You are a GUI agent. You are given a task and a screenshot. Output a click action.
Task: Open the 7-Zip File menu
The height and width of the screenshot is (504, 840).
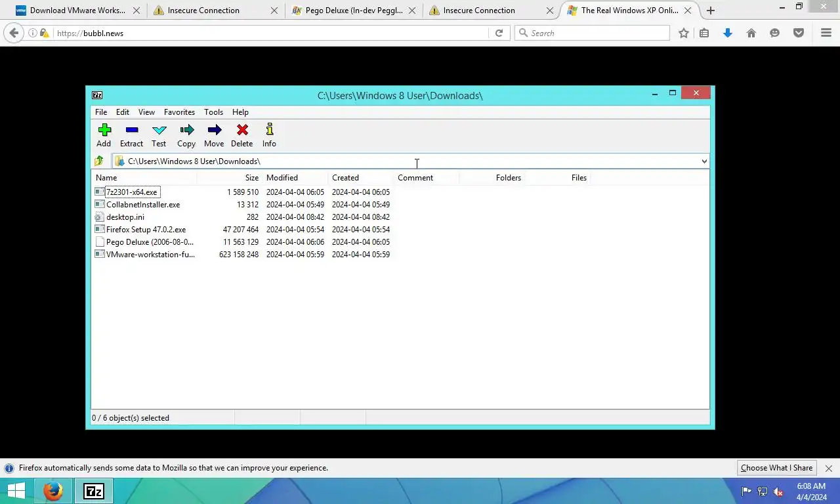pyautogui.click(x=101, y=112)
